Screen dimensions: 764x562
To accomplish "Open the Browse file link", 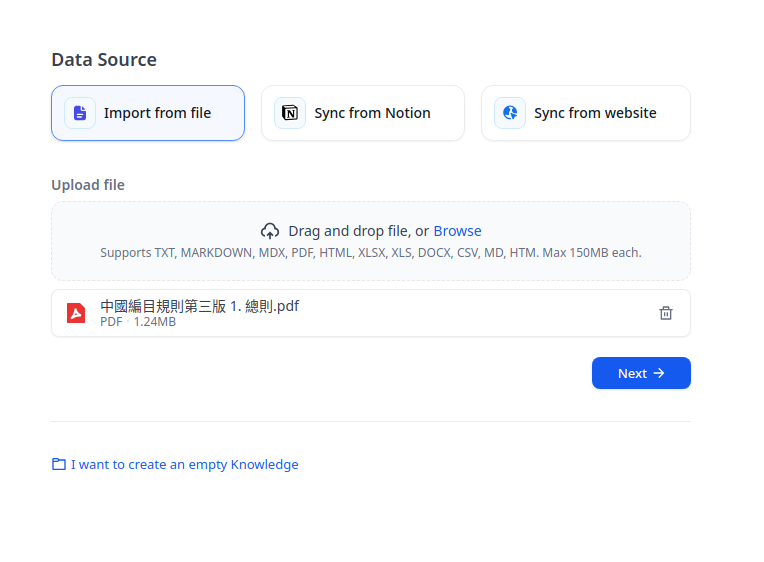I will [x=457, y=231].
